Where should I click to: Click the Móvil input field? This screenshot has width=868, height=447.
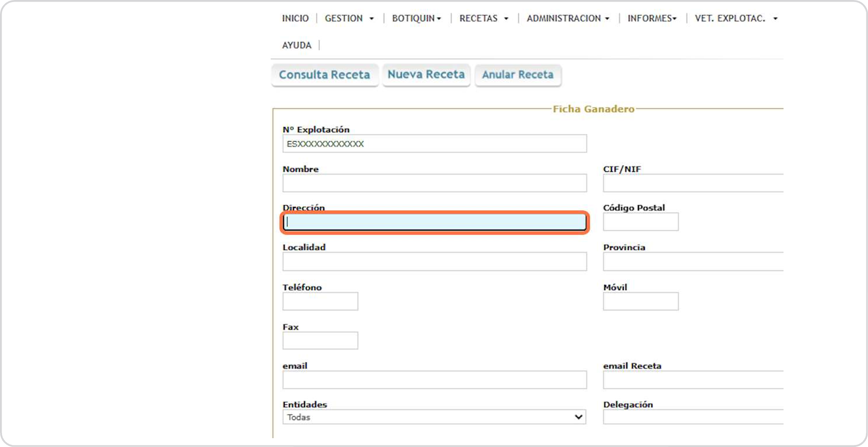[x=640, y=301]
